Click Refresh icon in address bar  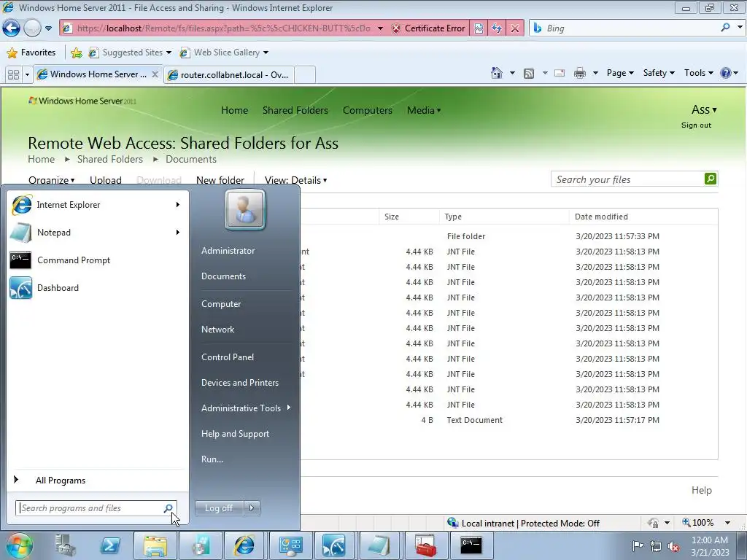(x=496, y=28)
